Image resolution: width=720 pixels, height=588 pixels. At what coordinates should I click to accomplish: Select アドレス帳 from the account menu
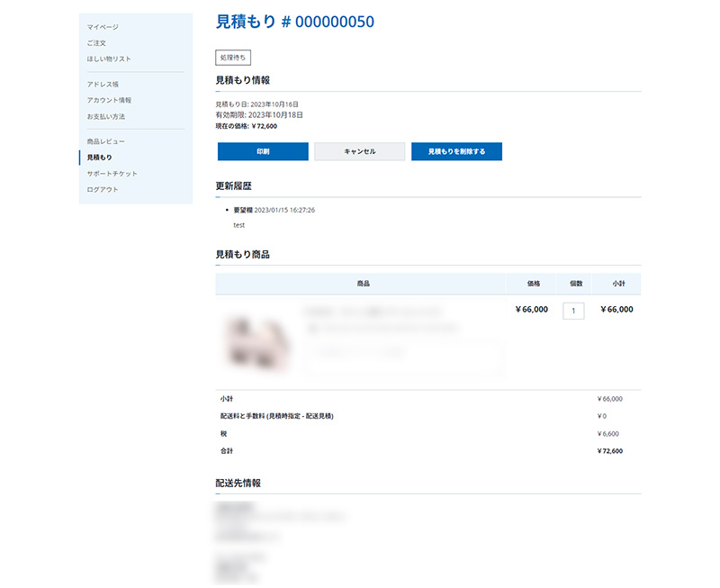click(x=103, y=85)
